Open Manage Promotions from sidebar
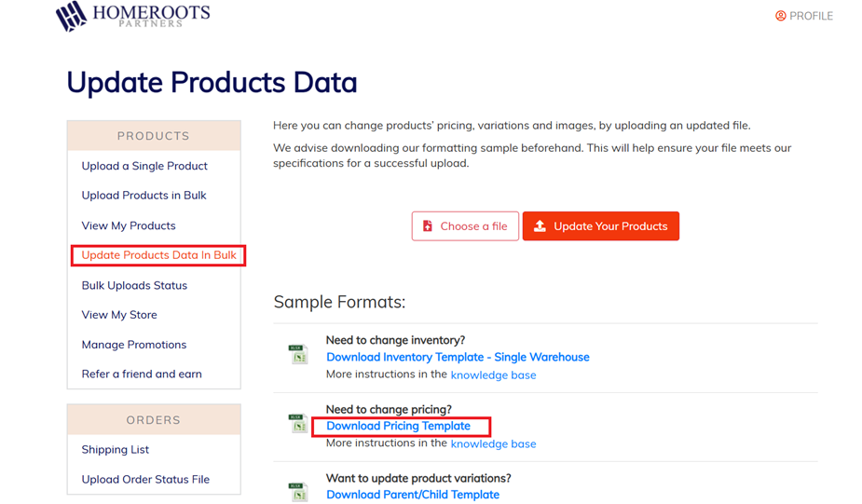Image resolution: width=862 pixels, height=504 pixels. [133, 345]
